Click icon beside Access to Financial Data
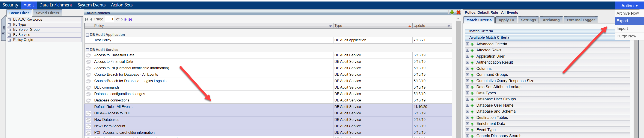The height and width of the screenshot is (138, 644). coord(88,62)
